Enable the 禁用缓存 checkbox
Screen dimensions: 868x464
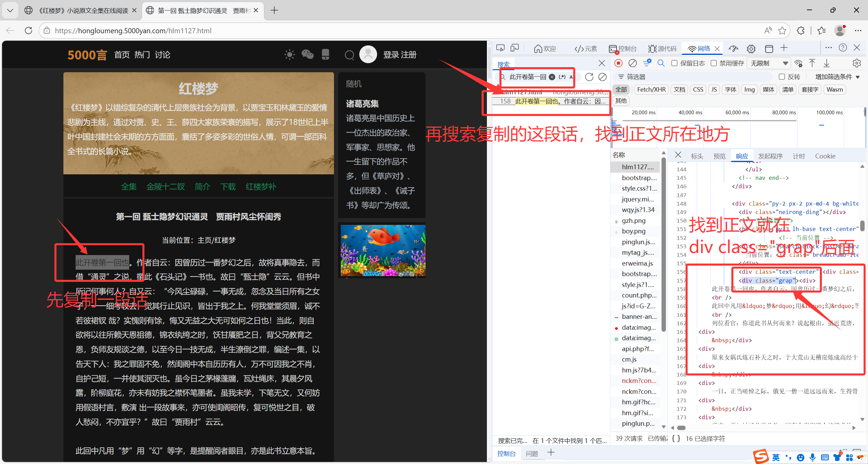[x=714, y=63]
